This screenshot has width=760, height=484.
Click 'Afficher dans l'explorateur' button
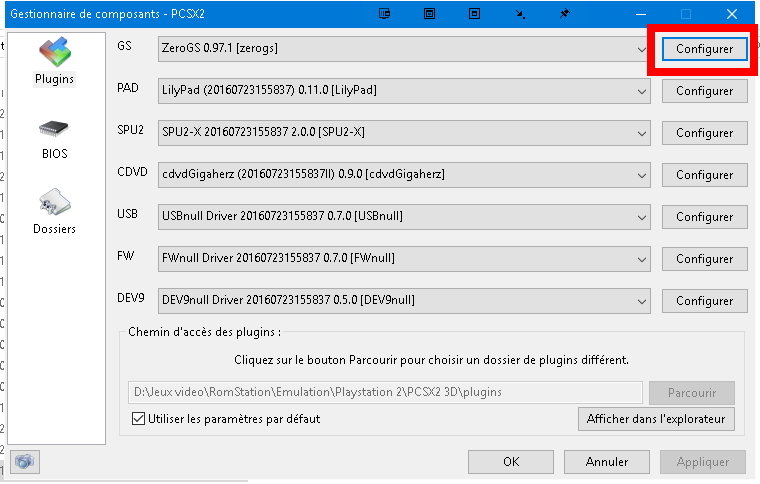656,419
